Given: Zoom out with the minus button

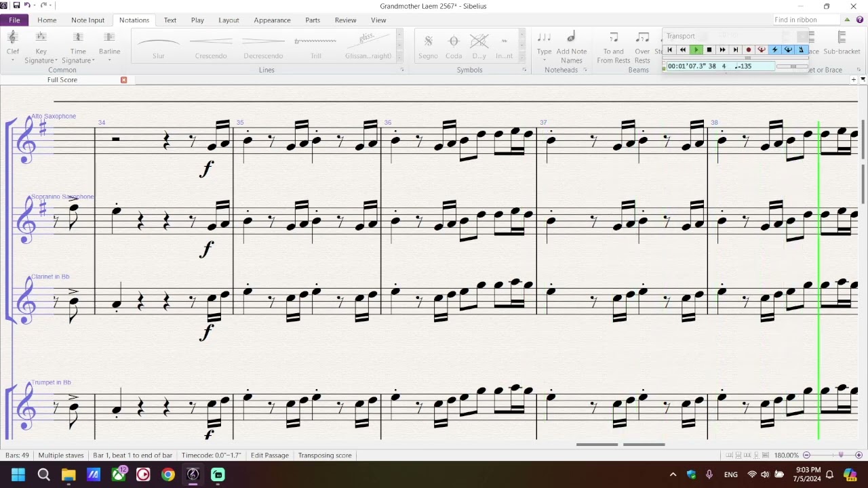Looking at the screenshot, I should point(806,455).
